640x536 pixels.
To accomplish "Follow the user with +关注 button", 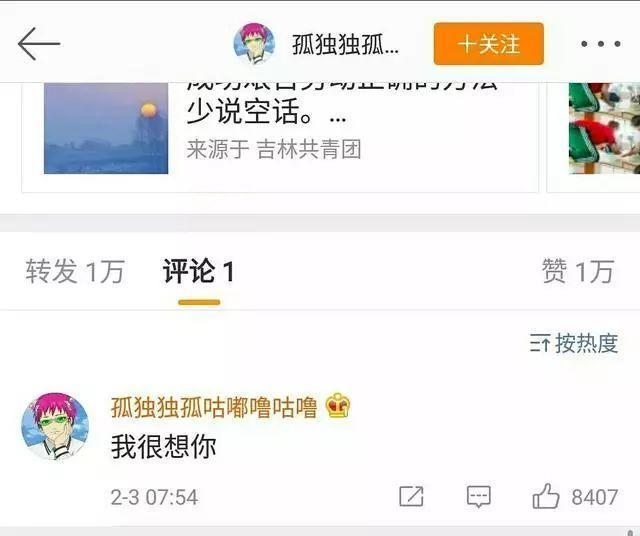I will [x=489, y=44].
